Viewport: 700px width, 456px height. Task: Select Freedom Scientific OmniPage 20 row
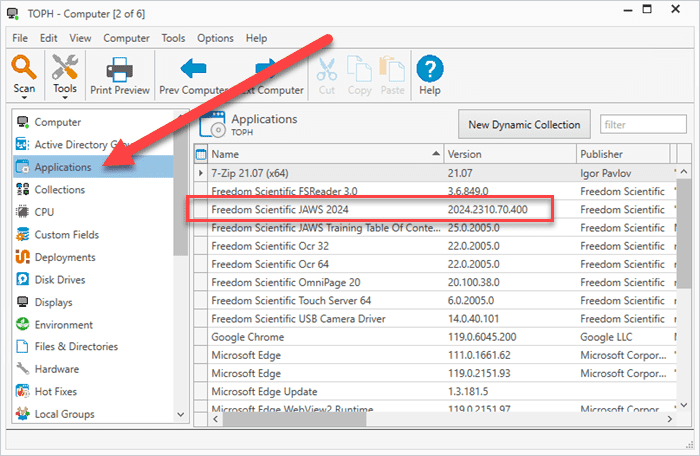[435, 283]
